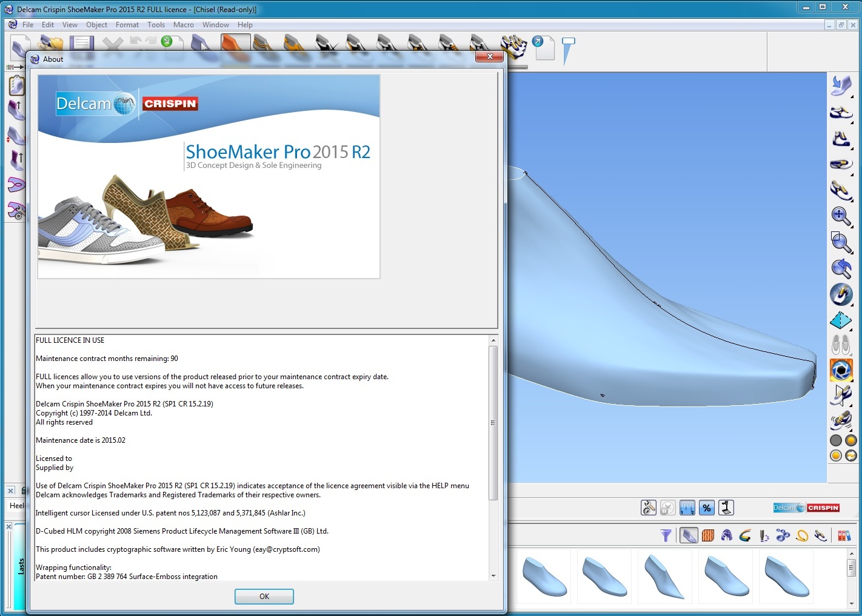The height and width of the screenshot is (616, 862).
Task: Click the blue arrow export document icon
Action: tap(544, 47)
